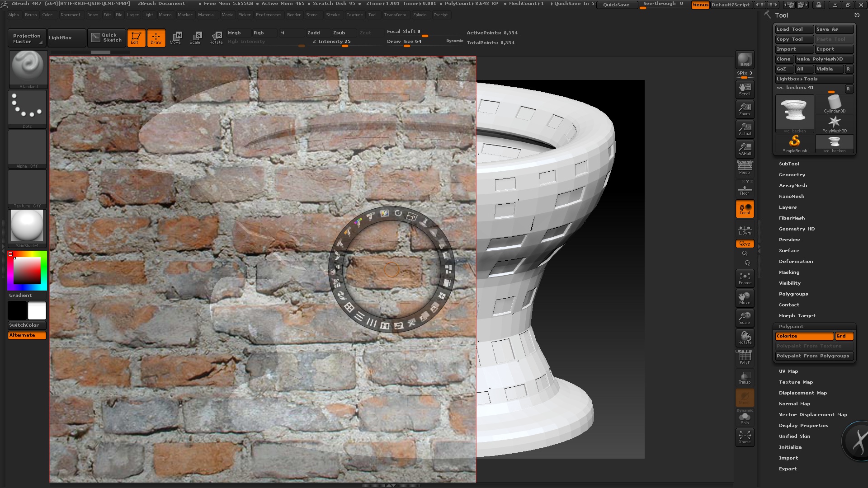Select the Cylinder3D tool thumbnail
This screenshot has width=868, height=488.
pyautogui.click(x=834, y=104)
